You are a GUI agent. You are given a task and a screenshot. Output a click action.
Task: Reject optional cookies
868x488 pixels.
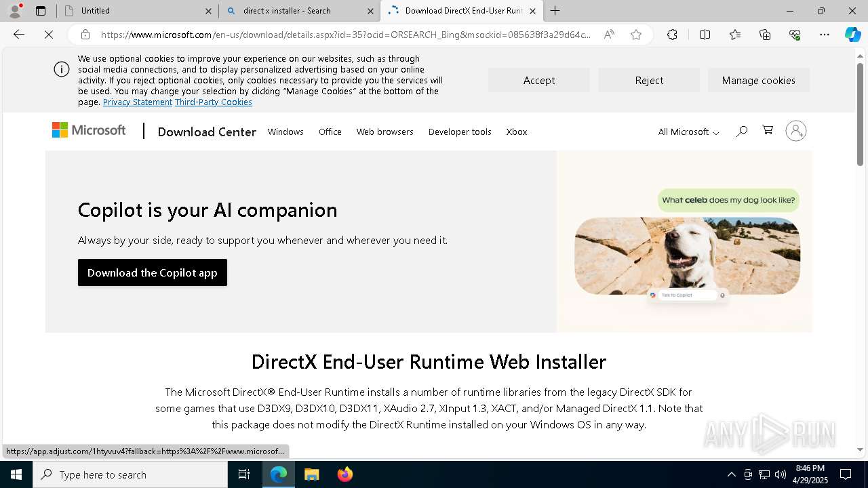coord(649,80)
